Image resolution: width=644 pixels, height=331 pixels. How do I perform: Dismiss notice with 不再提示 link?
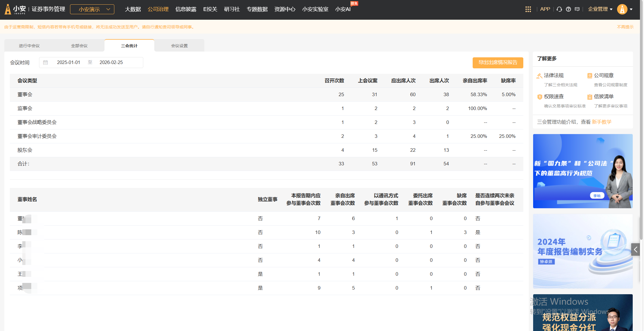point(625,27)
